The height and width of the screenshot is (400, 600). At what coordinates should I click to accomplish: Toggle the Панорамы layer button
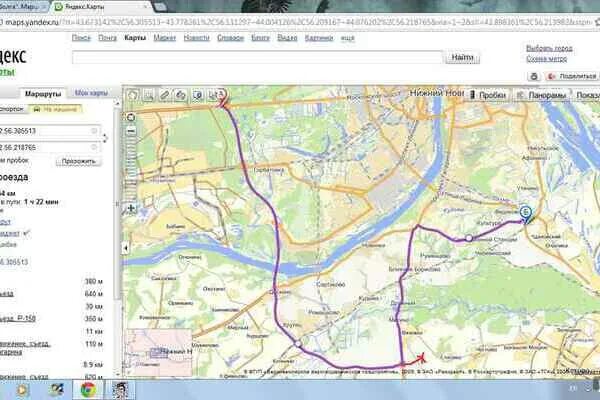pos(542,95)
